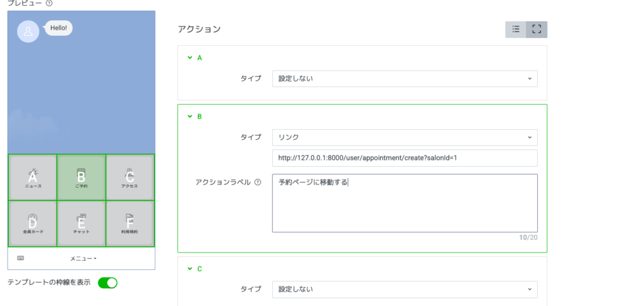
Task: Select area B ご予約 in the rich menu
Action: [x=81, y=178]
